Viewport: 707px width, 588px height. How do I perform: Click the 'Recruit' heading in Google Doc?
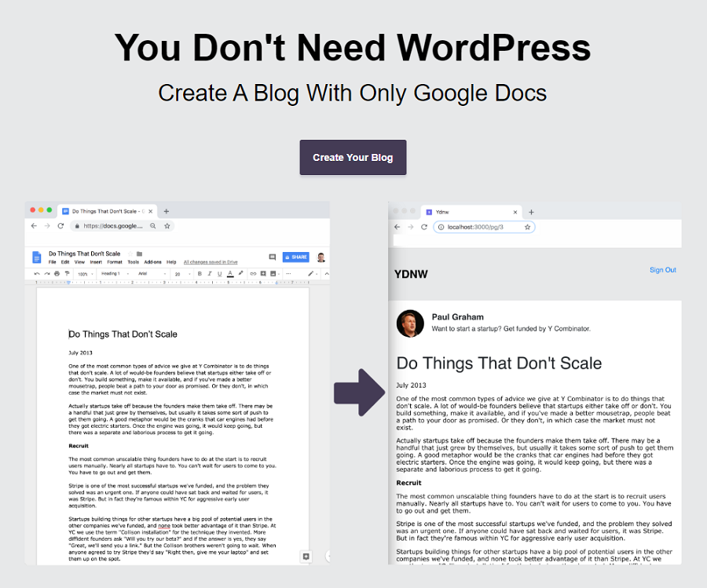point(79,446)
